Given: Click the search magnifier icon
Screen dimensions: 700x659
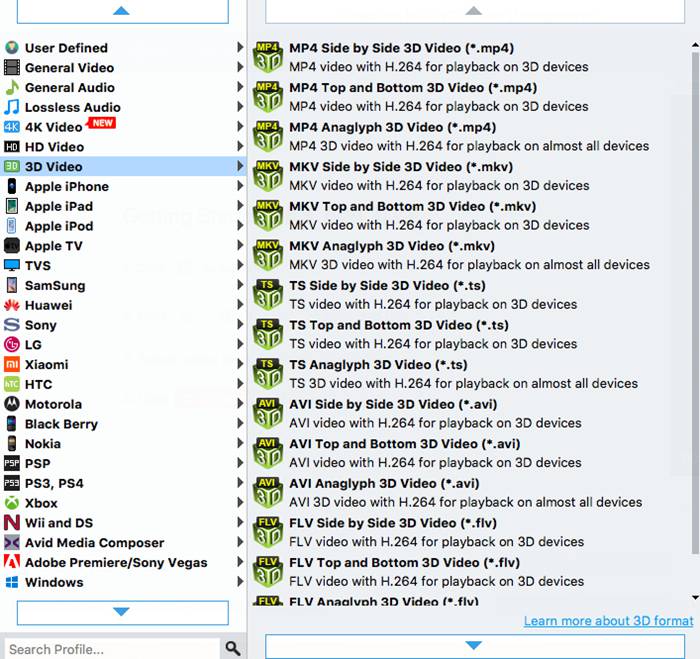Looking at the screenshot, I should point(233,648).
